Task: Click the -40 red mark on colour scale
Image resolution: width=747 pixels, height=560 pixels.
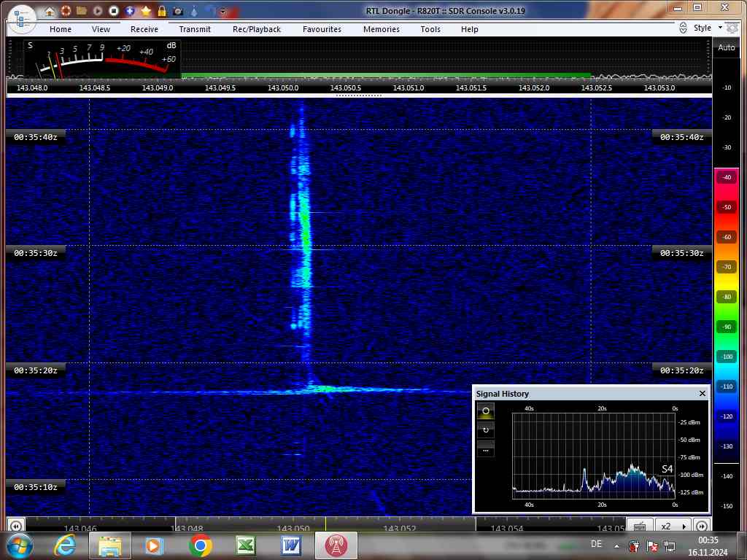Action: (727, 177)
